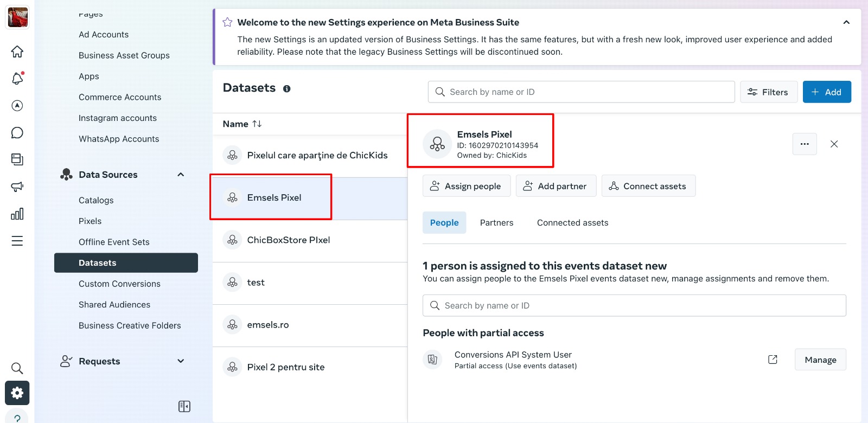Image resolution: width=868 pixels, height=423 pixels.
Task: Switch to the Connected assets tab
Action: [x=572, y=223]
